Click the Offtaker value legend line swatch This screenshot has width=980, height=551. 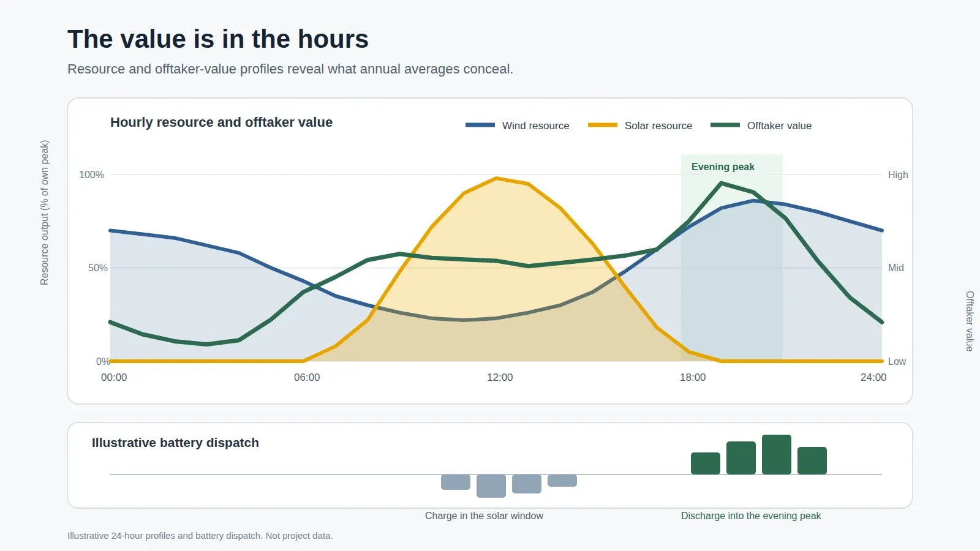725,125
